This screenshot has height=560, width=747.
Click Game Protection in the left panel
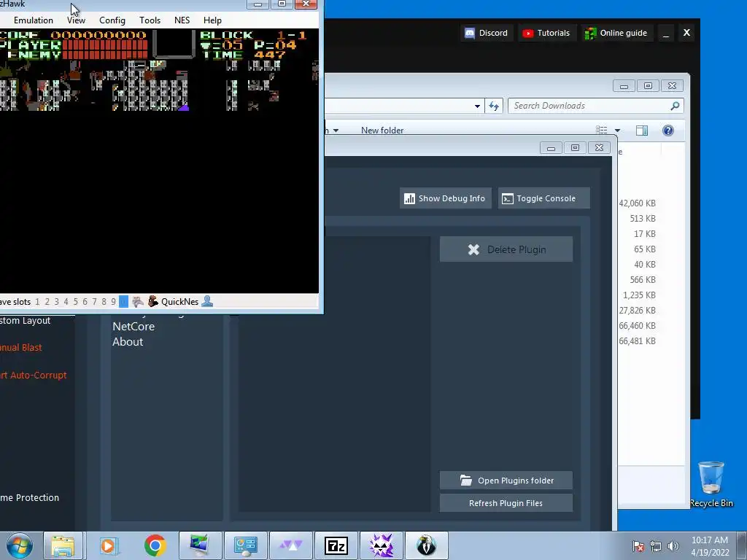[x=29, y=497]
